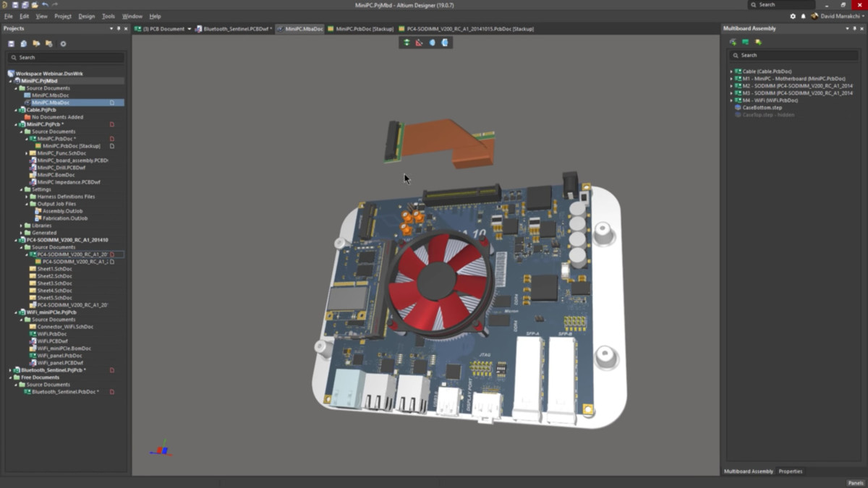Screen dimensions: 868x488
Task: Select the rightmost clipping icon in viewport toolbar
Action: 443,43
